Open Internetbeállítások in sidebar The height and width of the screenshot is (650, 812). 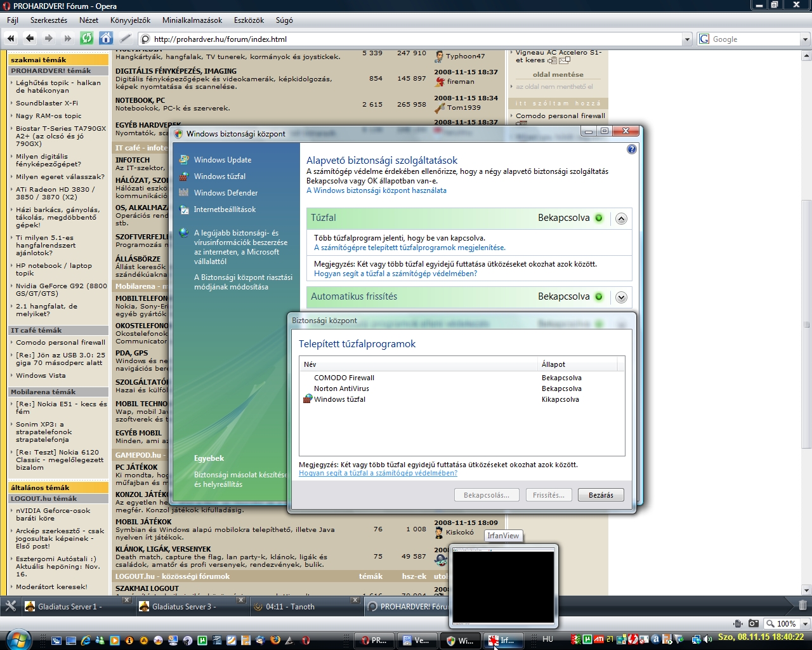point(225,209)
